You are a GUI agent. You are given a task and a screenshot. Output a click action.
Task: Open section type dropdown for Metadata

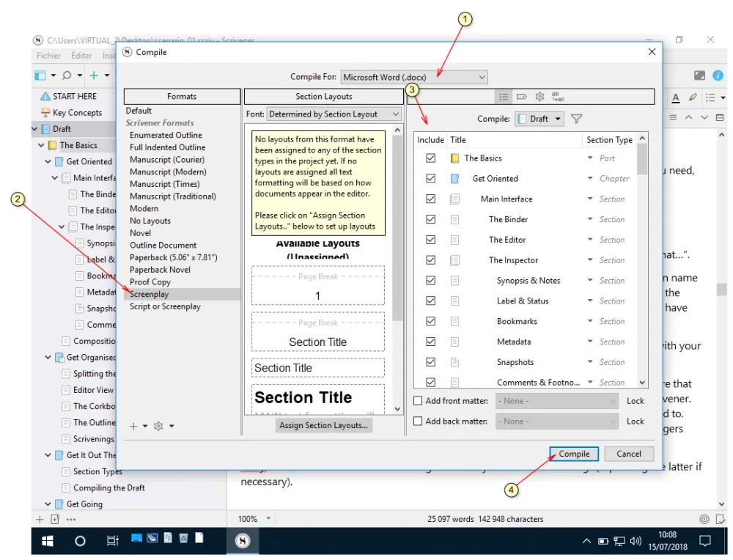[x=590, y=342]
